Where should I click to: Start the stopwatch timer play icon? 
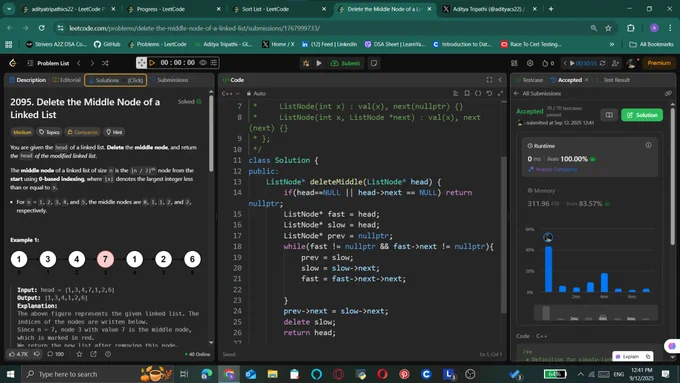[152, 63]
